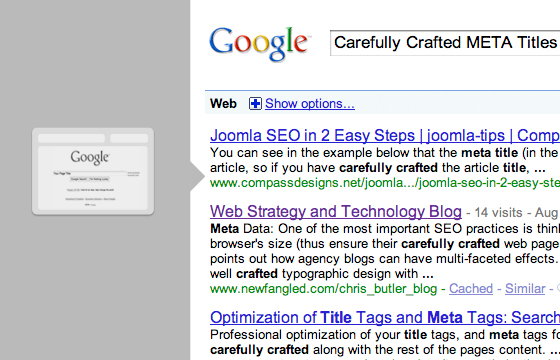Click the green newfangled.com/chris_butler_blog URL
Image resolution: width=560 pixels, height=360 pixels.
tap(323, 289)
